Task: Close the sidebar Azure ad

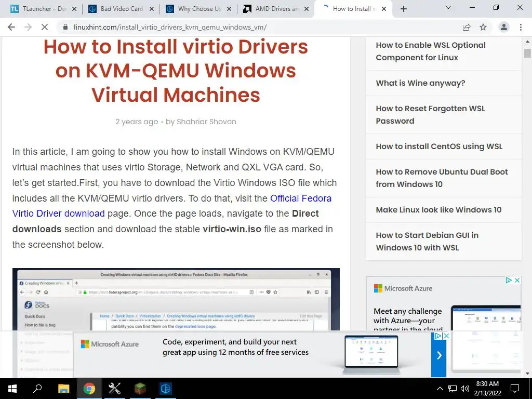Action: click(x=517, y=280)
